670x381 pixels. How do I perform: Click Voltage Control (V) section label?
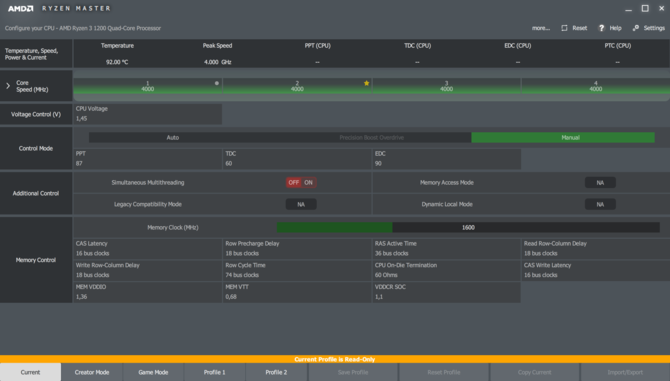36,114
